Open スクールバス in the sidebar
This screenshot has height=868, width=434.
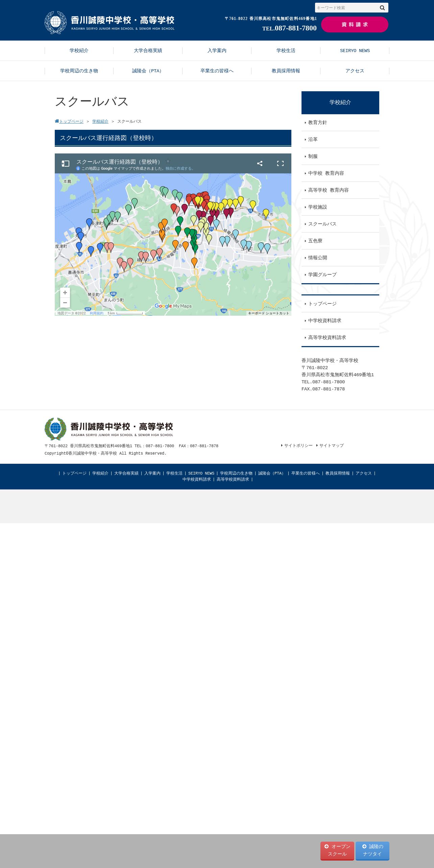pos(340,224)
